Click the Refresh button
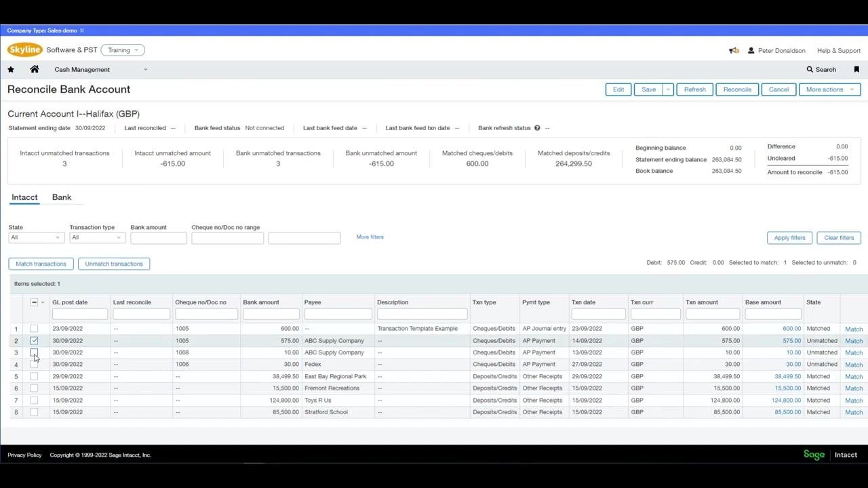 click(x=694, y=89)
